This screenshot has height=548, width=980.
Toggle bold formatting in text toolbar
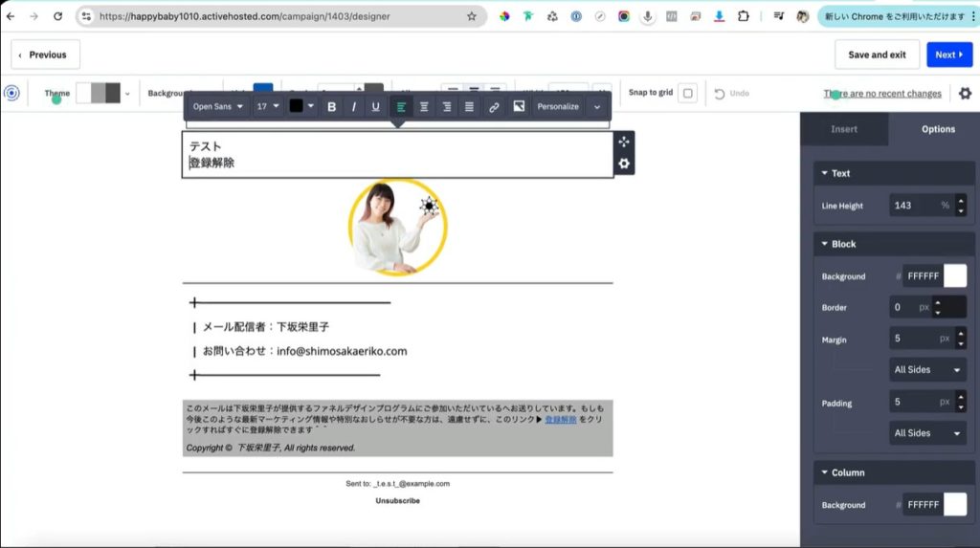click(x=332, y=107)
